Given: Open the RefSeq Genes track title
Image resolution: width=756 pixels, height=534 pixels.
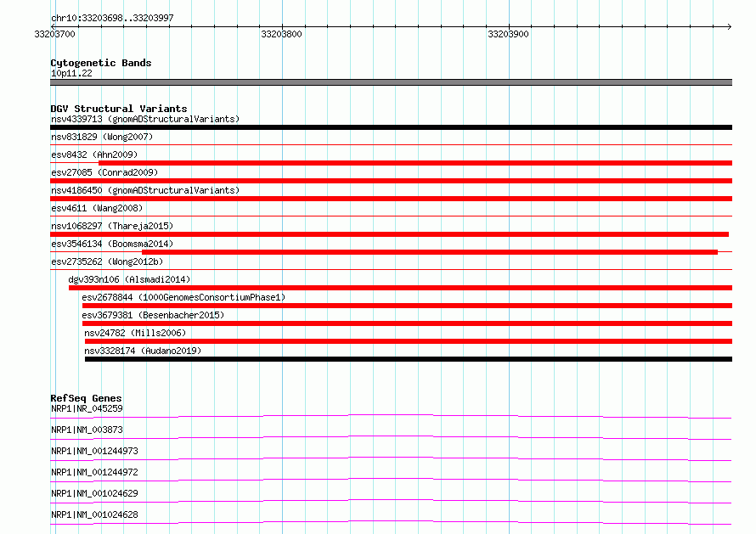Looking at the screenshot, I should [x=86, y=398].
